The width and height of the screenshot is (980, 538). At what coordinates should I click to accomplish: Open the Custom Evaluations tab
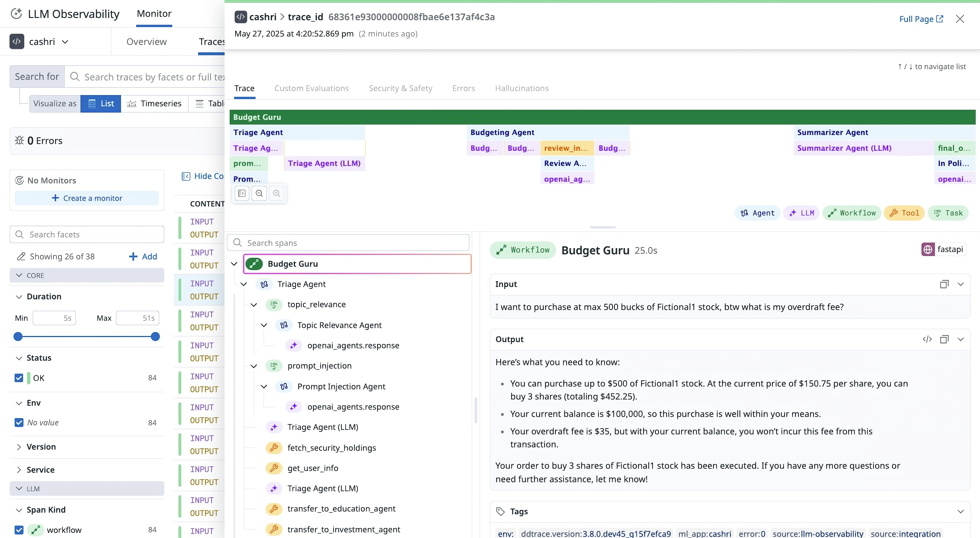[x=311, y=88]
